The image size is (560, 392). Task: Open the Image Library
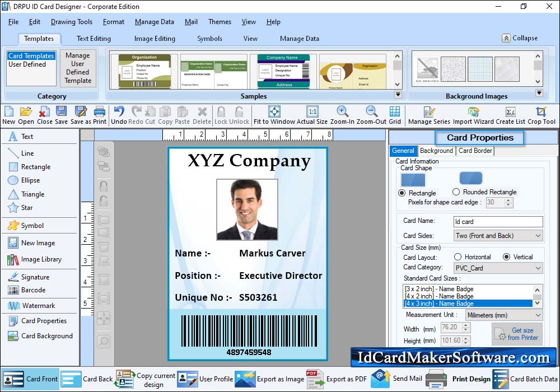(x=35, y=259)
